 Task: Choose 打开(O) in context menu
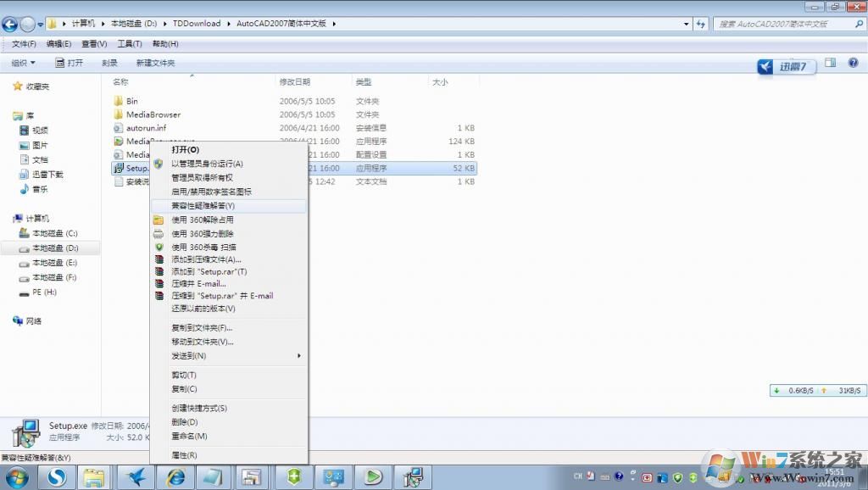click(x=228, y=150)
